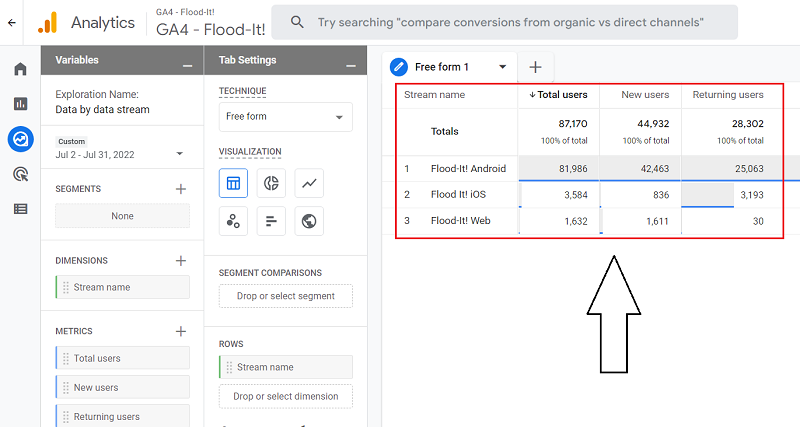The width and height of the screenshot is (800, 427).
Task: Click the 87,170 totals value
Action: (x=572, y=124)
